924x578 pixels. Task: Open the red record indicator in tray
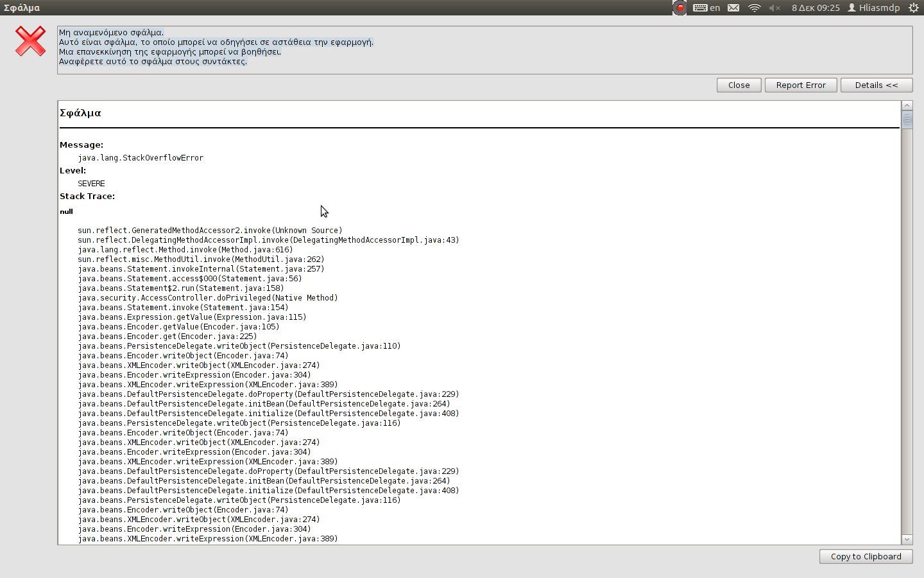tap(680, 8)
